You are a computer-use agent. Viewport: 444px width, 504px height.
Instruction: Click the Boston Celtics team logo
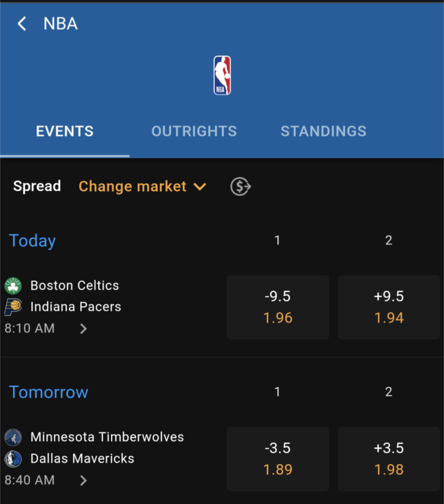[13, 286]
